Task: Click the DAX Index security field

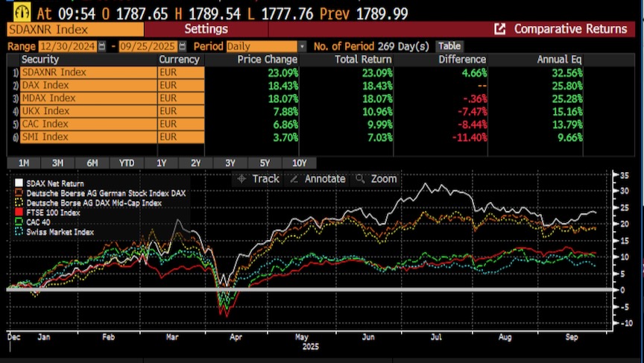Action: [88, 86]
